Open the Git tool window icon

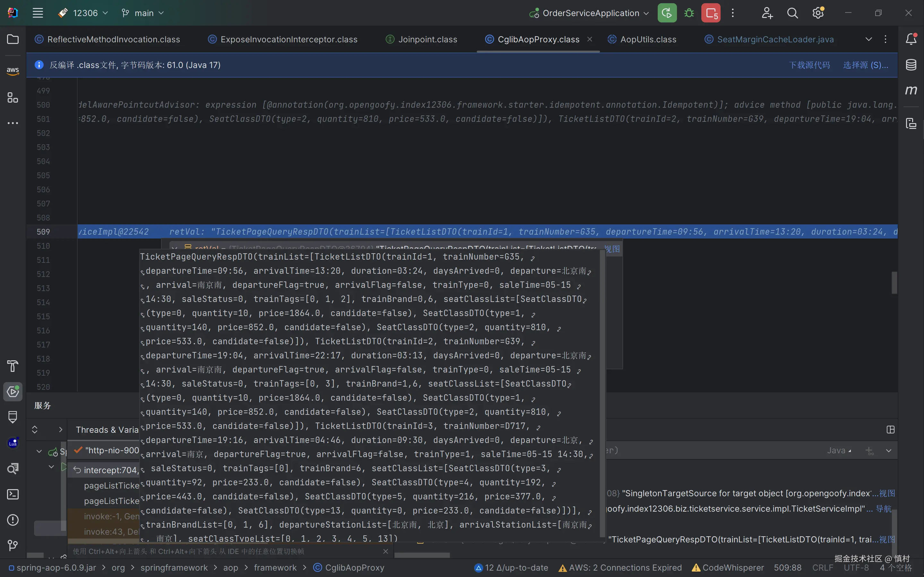[x=13, y=545]
